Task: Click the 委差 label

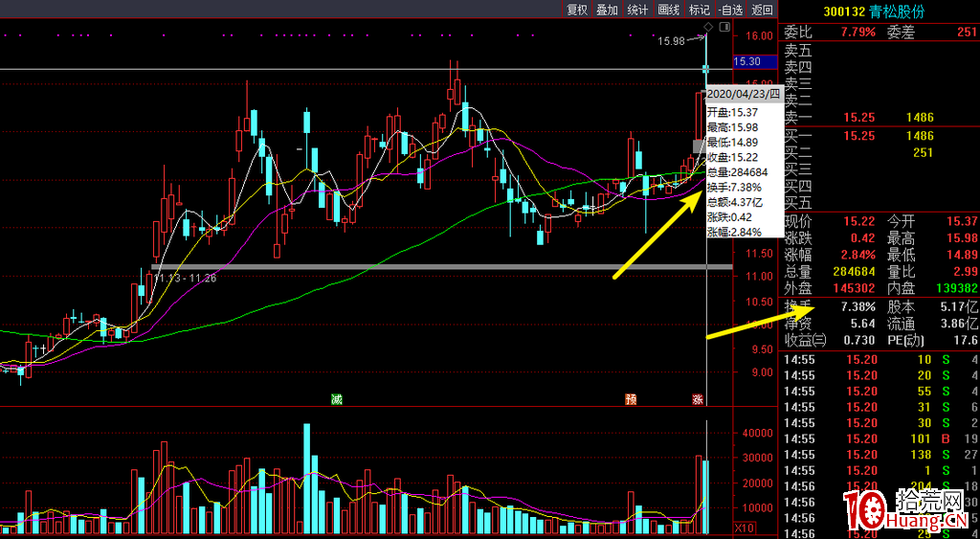Action: (901, 32)
